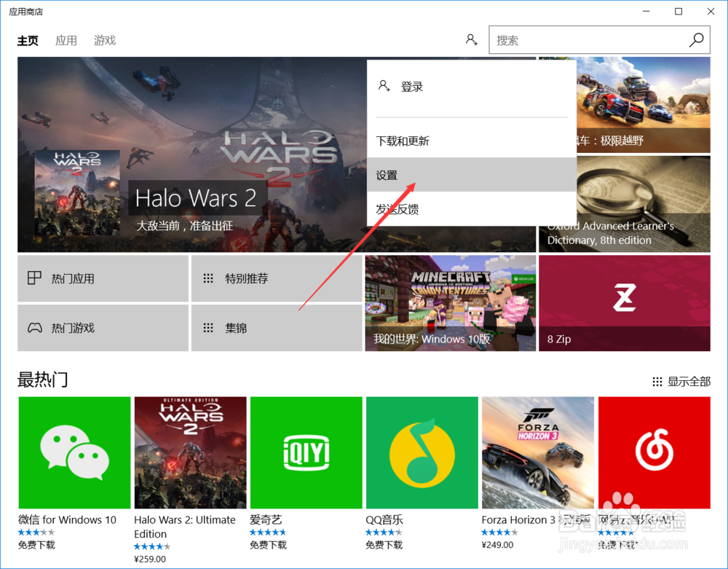Click the sign-in person icon next to 登录
The image size is (728, 569).
click(384, 86)
